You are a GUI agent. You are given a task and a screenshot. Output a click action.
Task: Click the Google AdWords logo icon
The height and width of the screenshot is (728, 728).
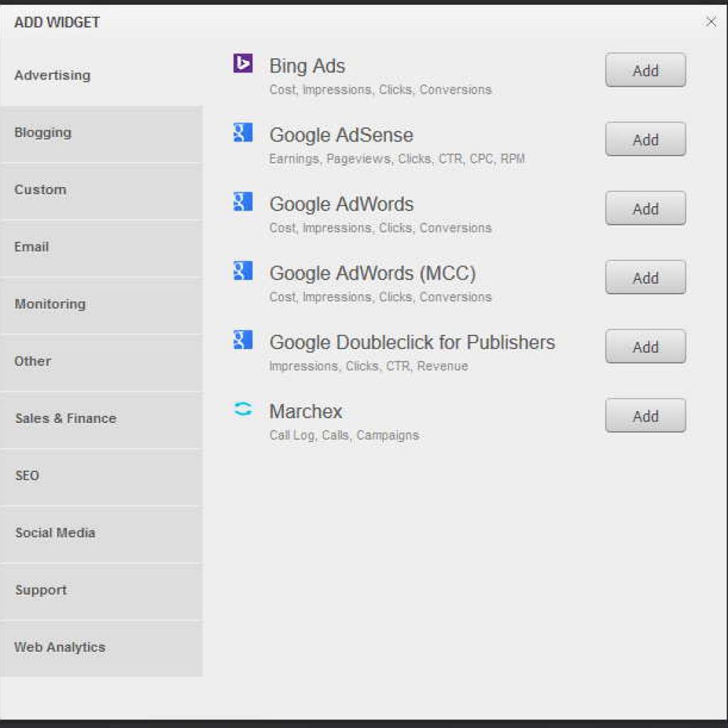pos(243,201)
